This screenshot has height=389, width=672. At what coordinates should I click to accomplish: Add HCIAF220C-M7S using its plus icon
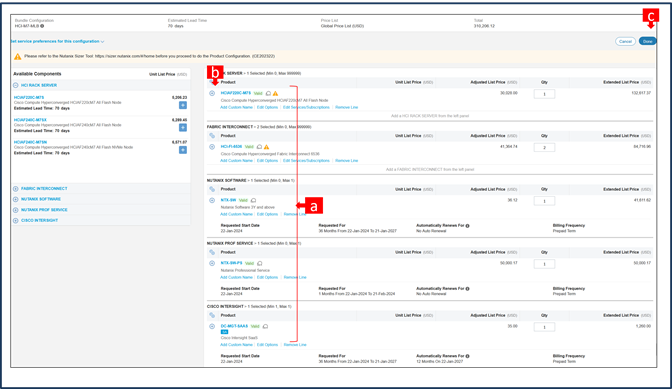pyautogui.click(x=183, y=105)
